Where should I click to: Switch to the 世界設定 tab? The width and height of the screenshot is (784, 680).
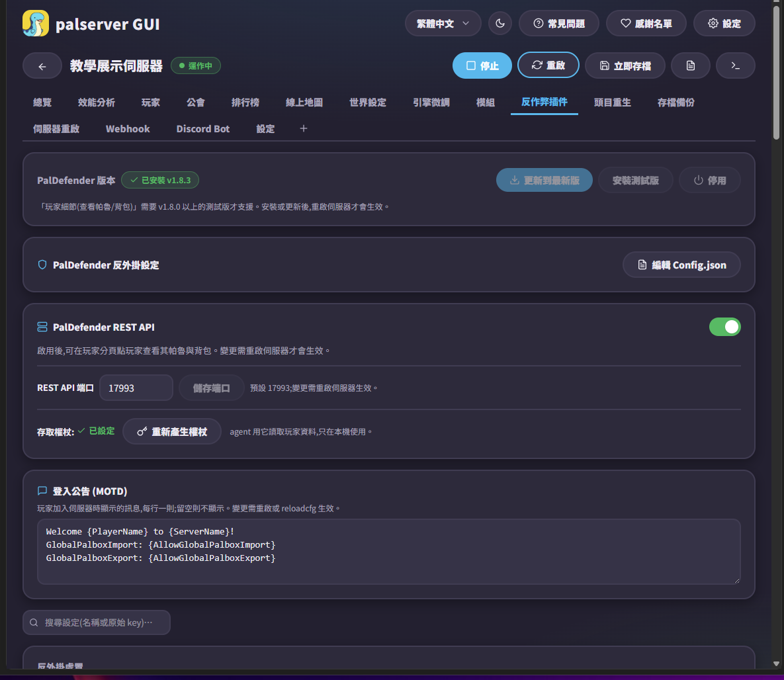tap(367, 103)
